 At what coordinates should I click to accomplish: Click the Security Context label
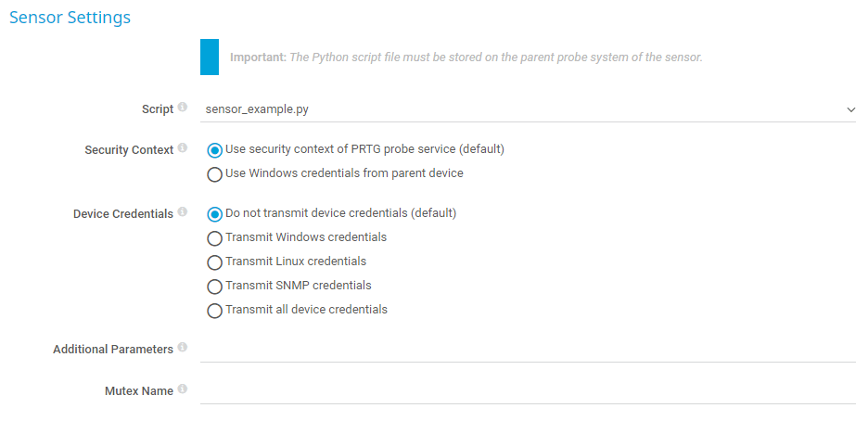[x=129, y=149]
